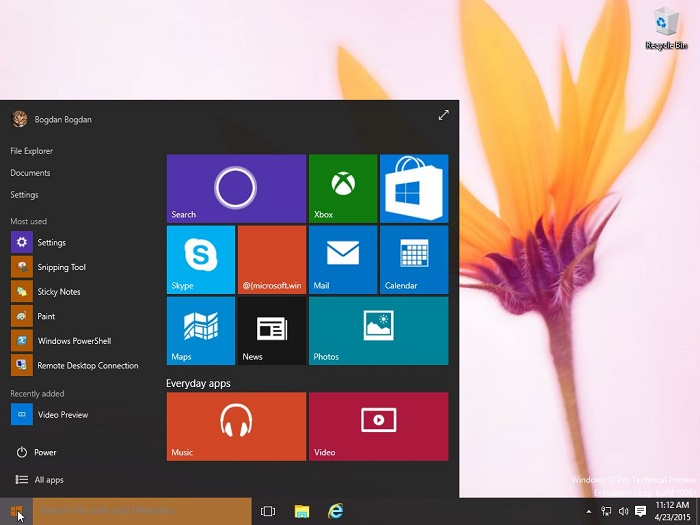Click the orange @{microsoft.win tile
700x525 pixels.
coord(272,260)
